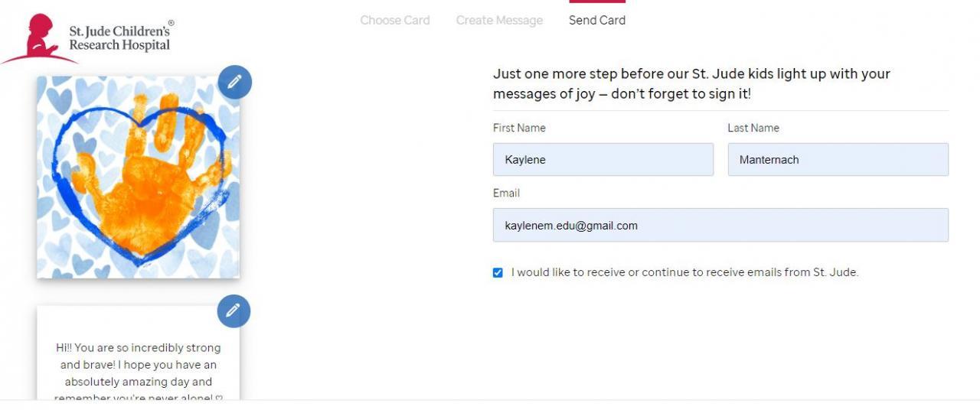The height and width of the screenshot is (410, 980).
Task: Click the message preview card text
Action: tap(138, 365)
